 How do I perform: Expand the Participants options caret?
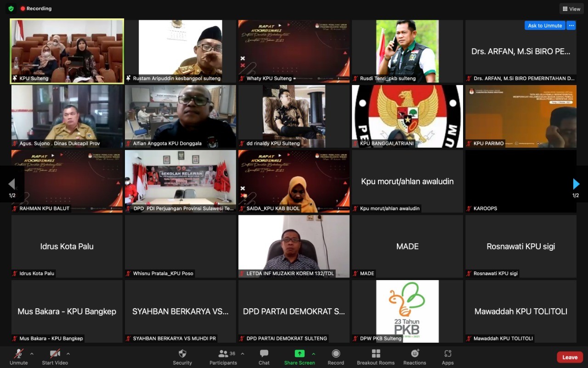click(243, 354)
